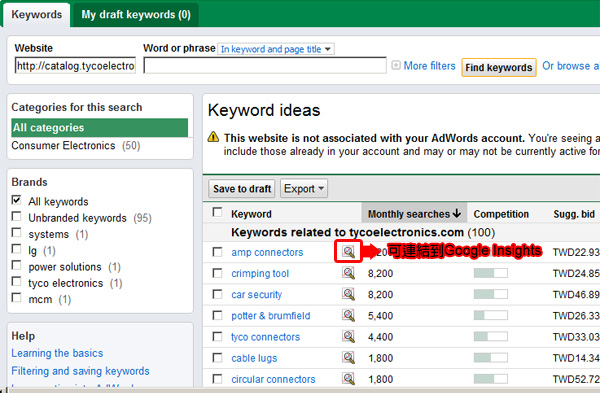
Task: Focus the Word or phrase input field
Action: coord(265,65)
